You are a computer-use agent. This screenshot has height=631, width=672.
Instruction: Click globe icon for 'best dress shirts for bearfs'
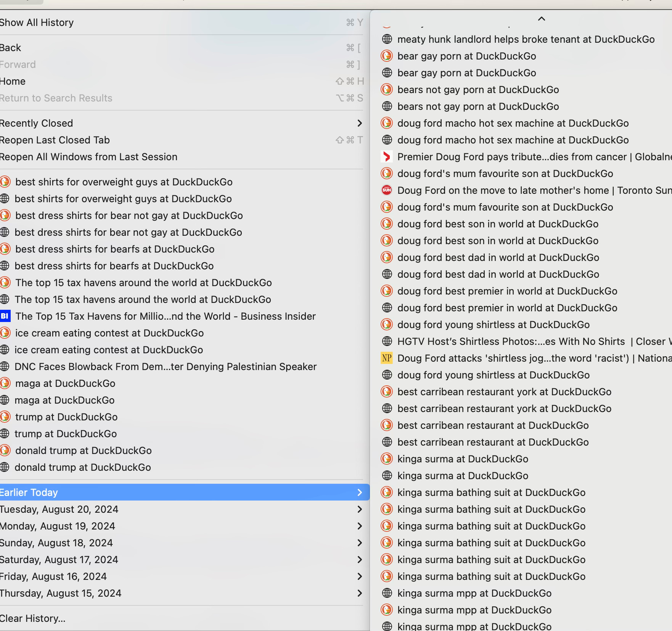[x=5, y=266]
